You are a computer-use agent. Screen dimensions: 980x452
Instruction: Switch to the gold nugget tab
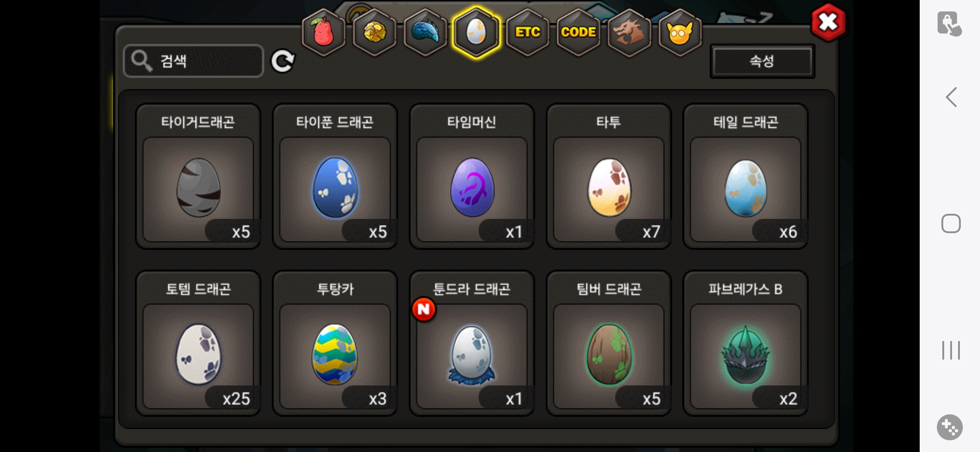click(x=374, y=32)
